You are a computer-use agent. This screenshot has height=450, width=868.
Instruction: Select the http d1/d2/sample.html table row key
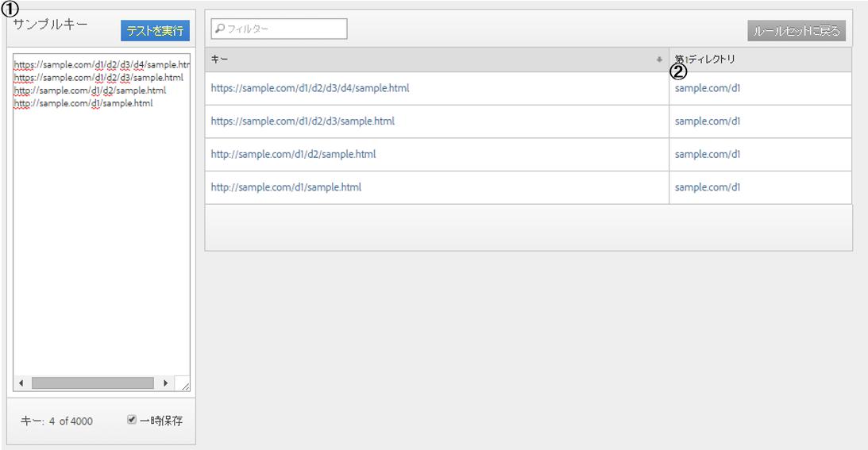pos(293,155)
